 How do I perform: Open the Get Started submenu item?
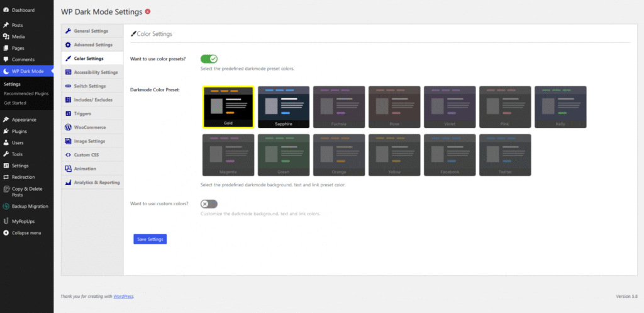15,103
